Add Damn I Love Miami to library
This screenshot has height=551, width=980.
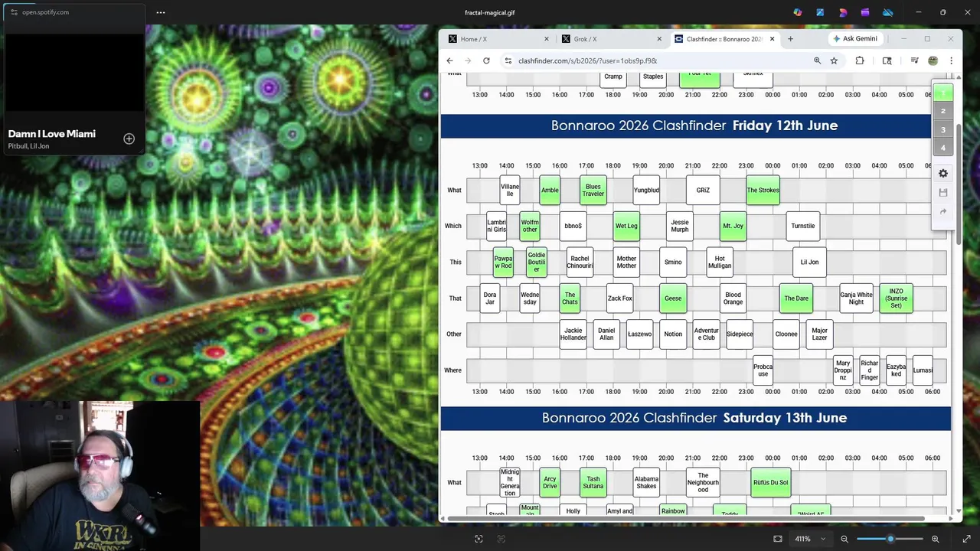point(129,139)
